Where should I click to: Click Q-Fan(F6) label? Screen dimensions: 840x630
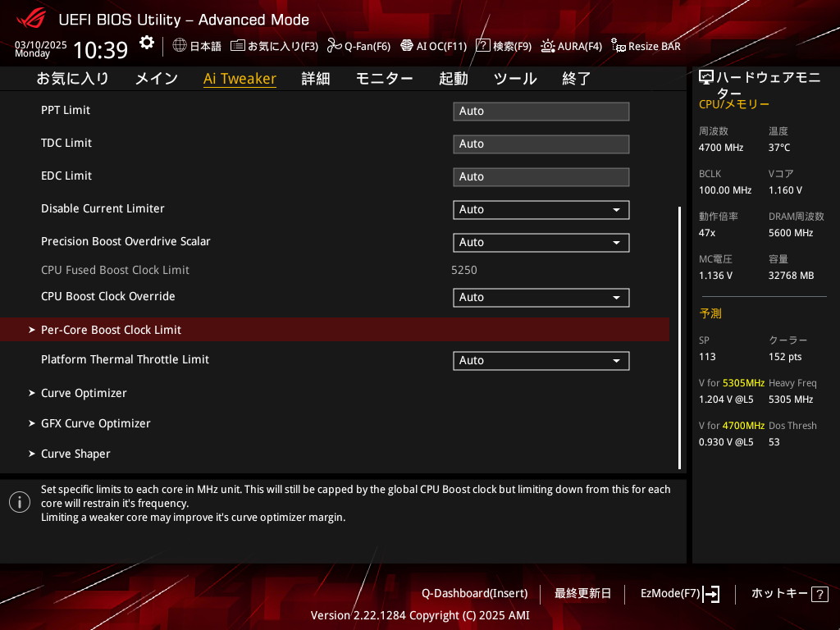point(367,46)
